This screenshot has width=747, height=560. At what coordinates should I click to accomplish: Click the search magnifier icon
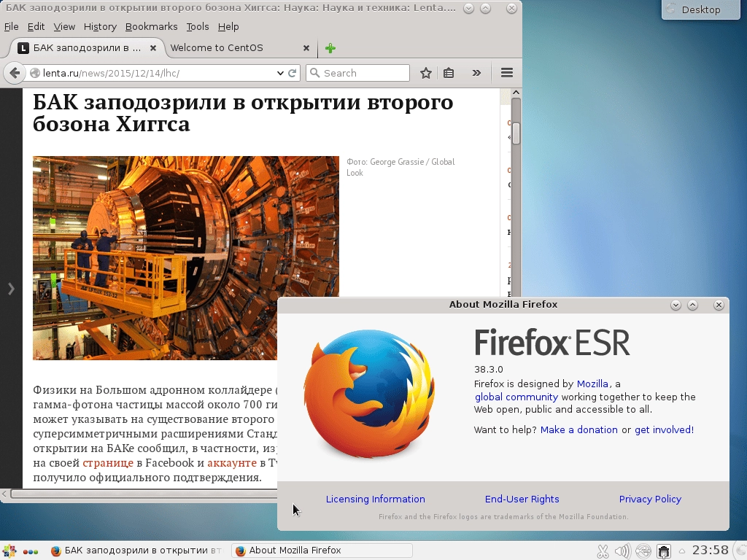(314, 73)
